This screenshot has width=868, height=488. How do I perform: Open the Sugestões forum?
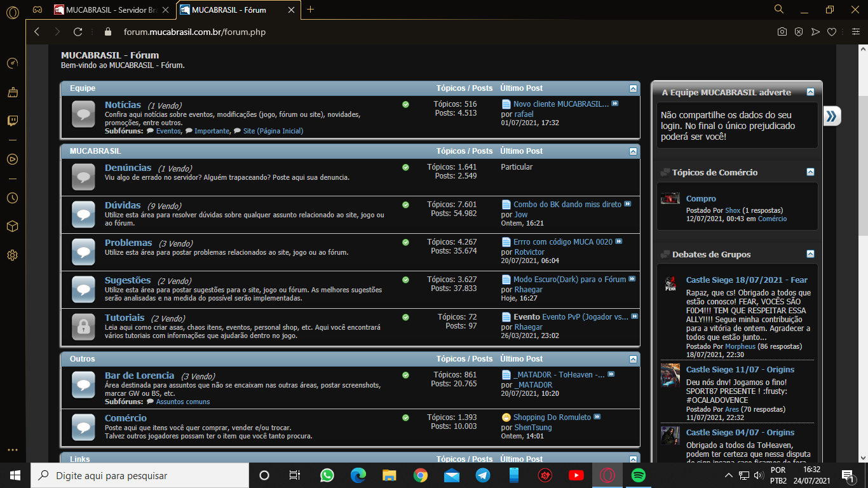128,280
